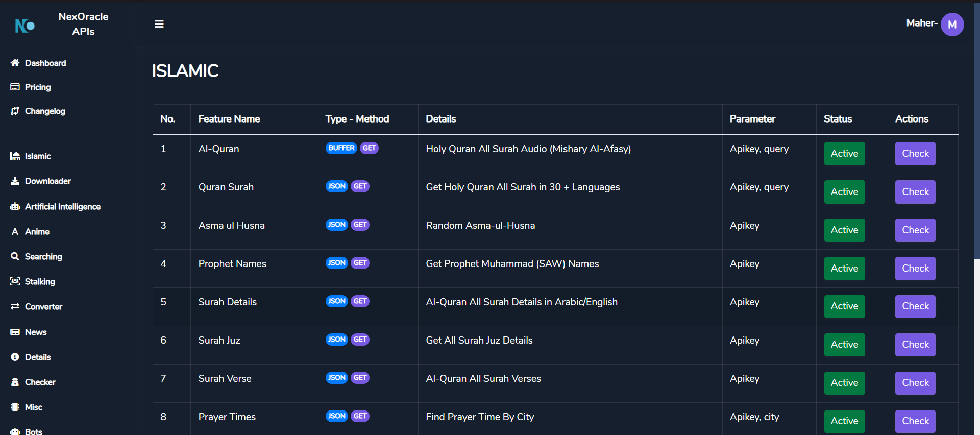Click Active status of Surah Juz row

pos(844,345)
